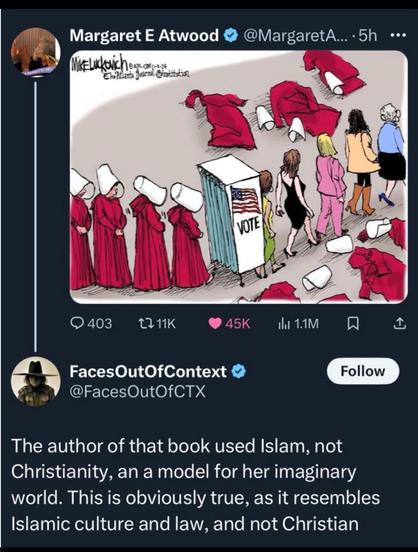The width and height of the screenshot is (418, 552).
Task: Bookmark the Margaret E Atwood tweet
Action: [x=353, y=323]
